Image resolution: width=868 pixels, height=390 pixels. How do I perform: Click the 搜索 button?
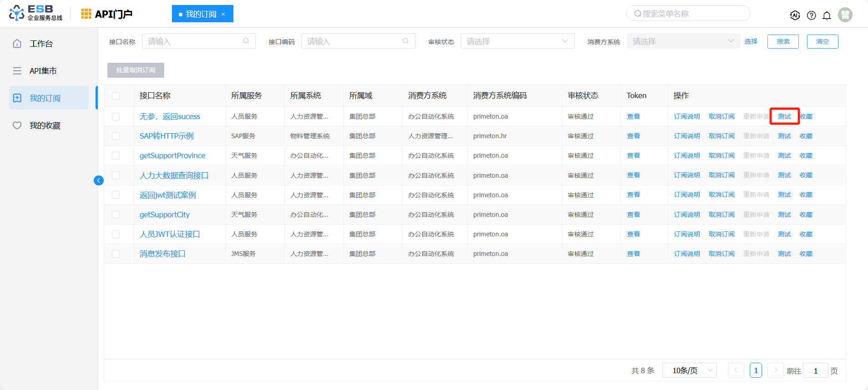click(x=783, y=41)
